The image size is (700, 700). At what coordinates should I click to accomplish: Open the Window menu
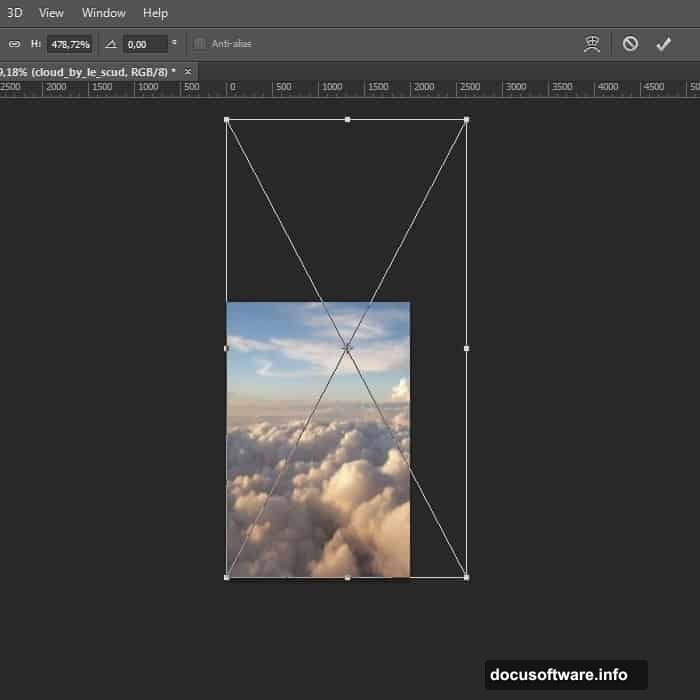104,13
